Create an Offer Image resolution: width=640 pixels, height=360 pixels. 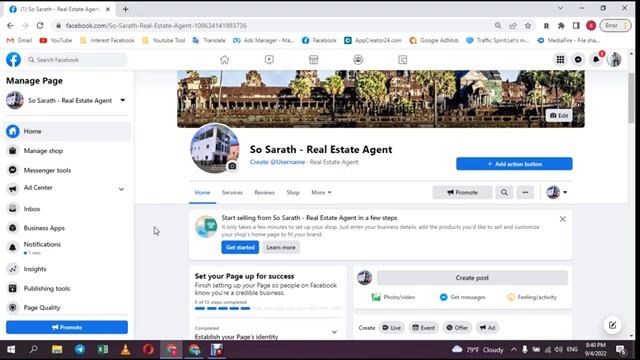coord(457,328)
